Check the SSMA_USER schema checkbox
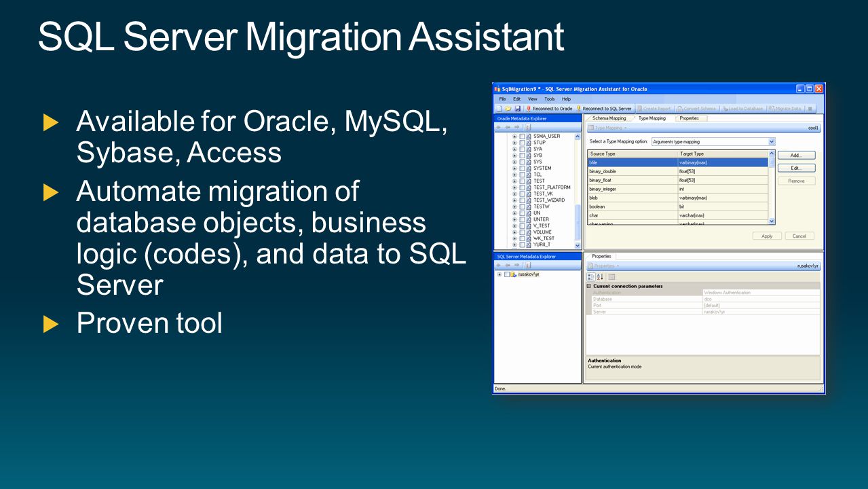Image resolution: width=868 pixels, height=489 pixels. pos(522,137)
